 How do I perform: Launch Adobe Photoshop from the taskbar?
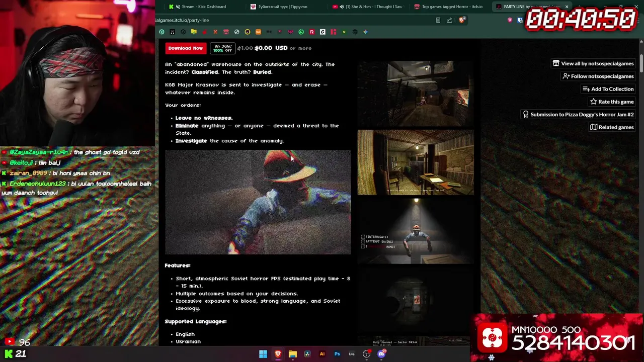pyautogui.click(x=337, y=354)
